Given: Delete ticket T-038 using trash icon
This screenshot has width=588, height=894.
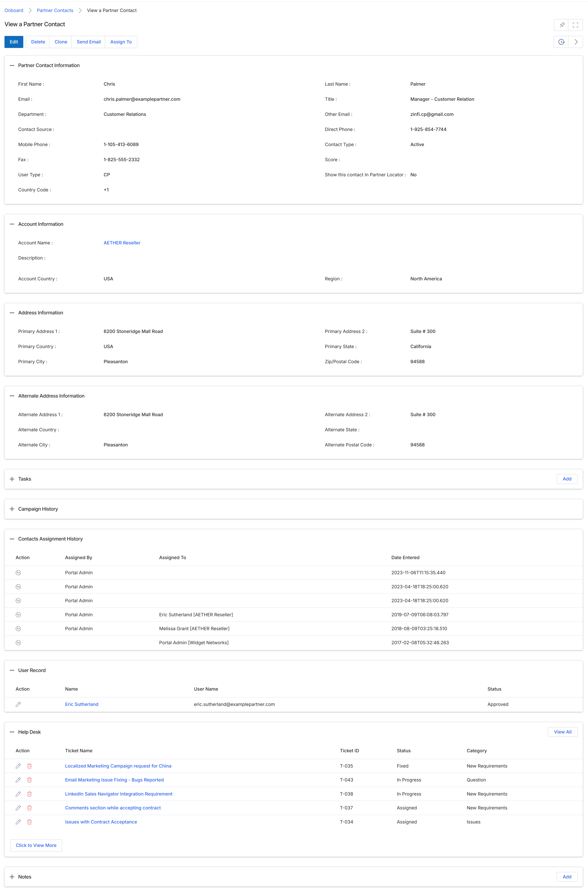Looking at the screenshot, I should pos(29,794).
